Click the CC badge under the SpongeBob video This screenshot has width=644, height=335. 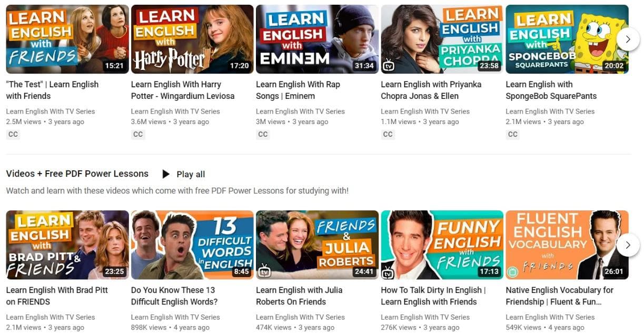pos(513,134)
